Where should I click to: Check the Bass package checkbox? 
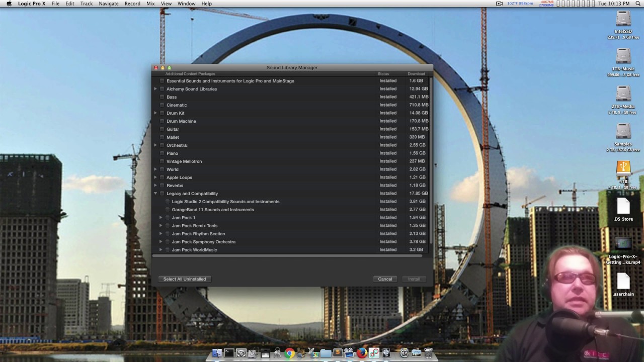(162, 97)
